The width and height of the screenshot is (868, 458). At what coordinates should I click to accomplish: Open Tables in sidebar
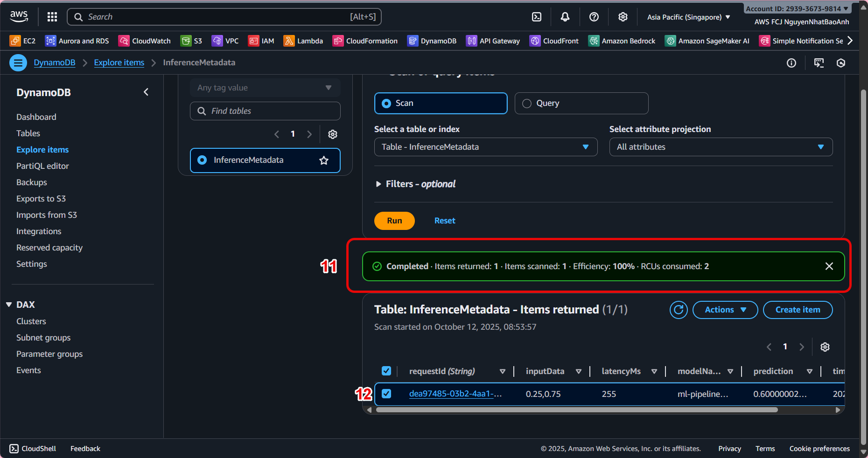(28, 133)
